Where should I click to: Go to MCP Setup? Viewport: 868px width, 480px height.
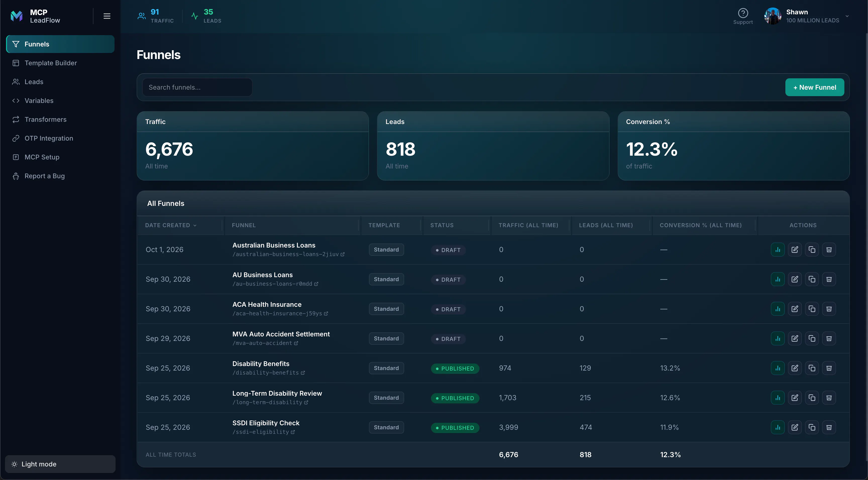(60, 157)
